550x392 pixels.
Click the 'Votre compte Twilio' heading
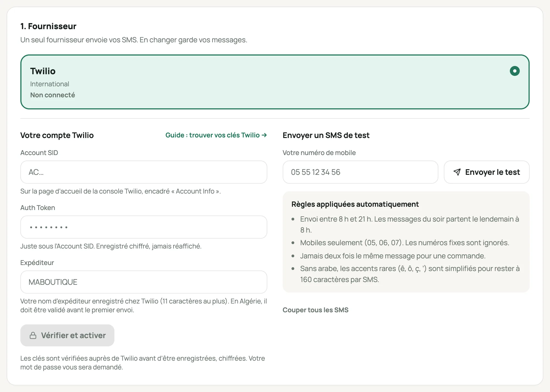(57, 135)
